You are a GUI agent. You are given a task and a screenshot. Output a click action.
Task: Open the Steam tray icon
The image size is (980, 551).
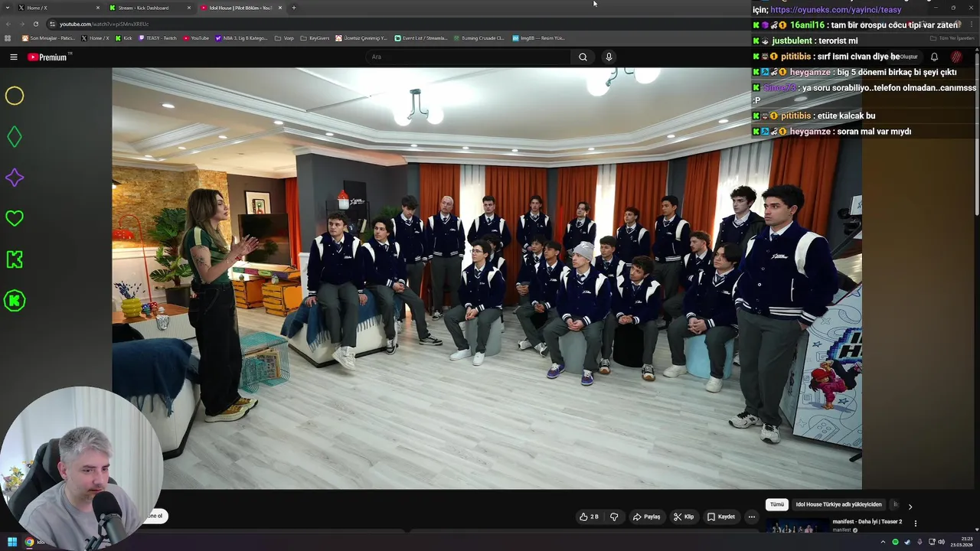click(907, 542)
